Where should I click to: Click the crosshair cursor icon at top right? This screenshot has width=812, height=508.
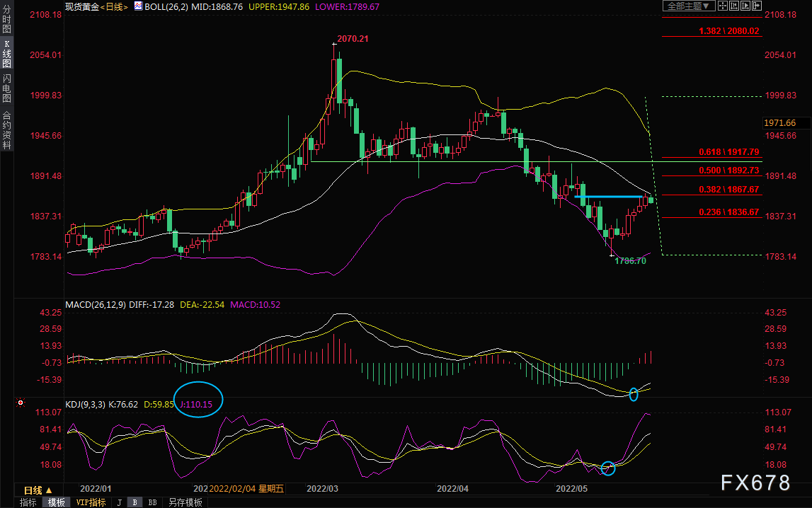pyautogui.click(x=722, y=6)
